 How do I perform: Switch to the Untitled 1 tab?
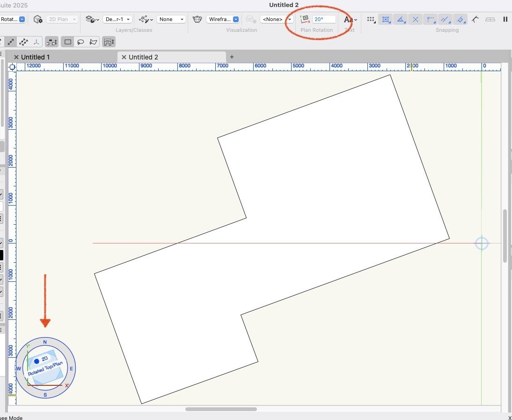click(36, 57)
